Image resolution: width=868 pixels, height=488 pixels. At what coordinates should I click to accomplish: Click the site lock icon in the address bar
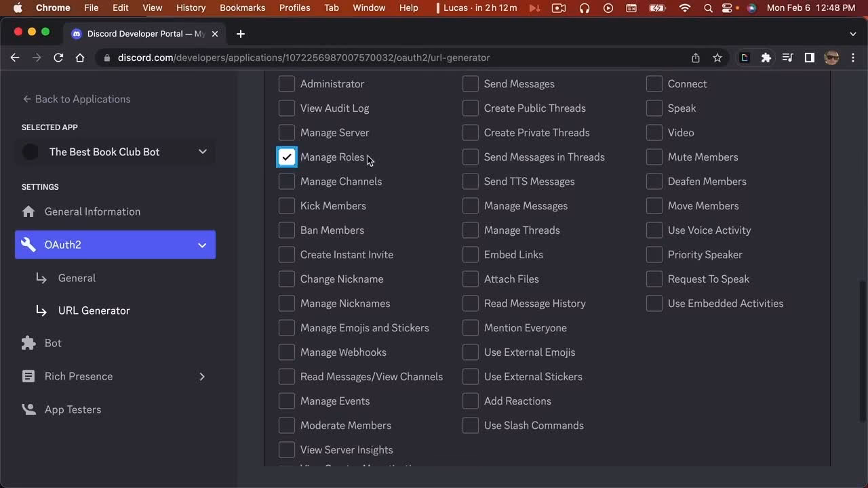point(107,58)
